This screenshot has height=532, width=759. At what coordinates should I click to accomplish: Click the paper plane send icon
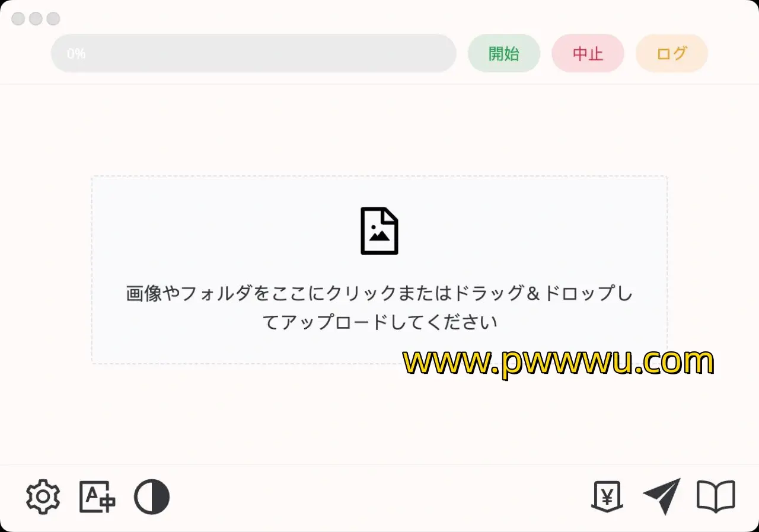point(662,496)
